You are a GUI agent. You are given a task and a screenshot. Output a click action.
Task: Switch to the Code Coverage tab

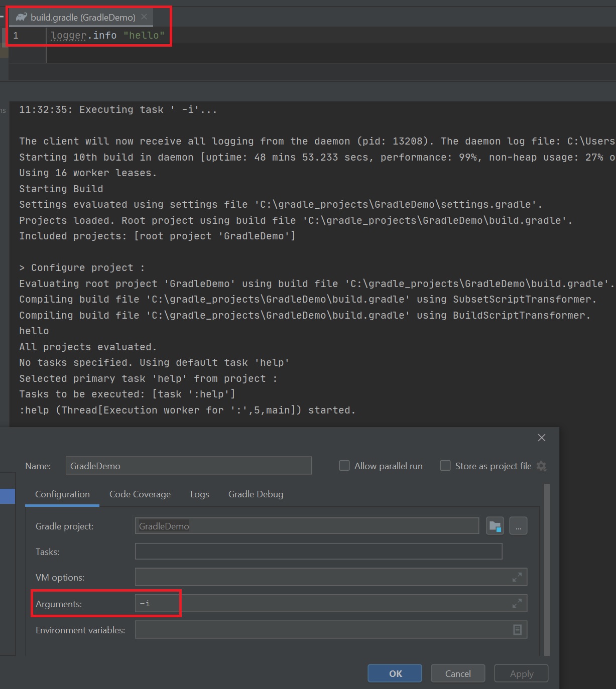tap(140, 494)
